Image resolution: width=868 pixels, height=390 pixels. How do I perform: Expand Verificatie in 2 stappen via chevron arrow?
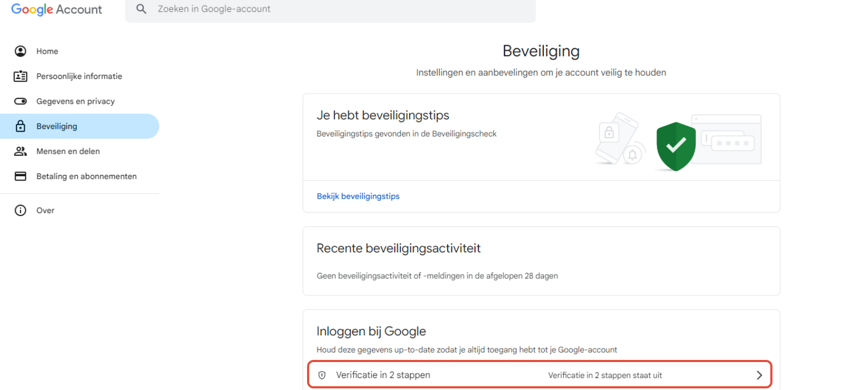tap(759, 375)
